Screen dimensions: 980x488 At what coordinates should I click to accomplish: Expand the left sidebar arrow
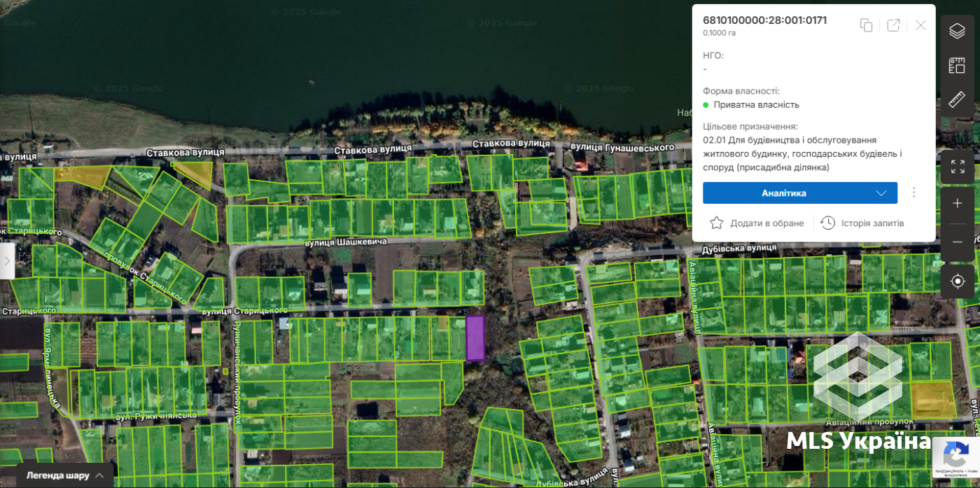click(7, 260)
